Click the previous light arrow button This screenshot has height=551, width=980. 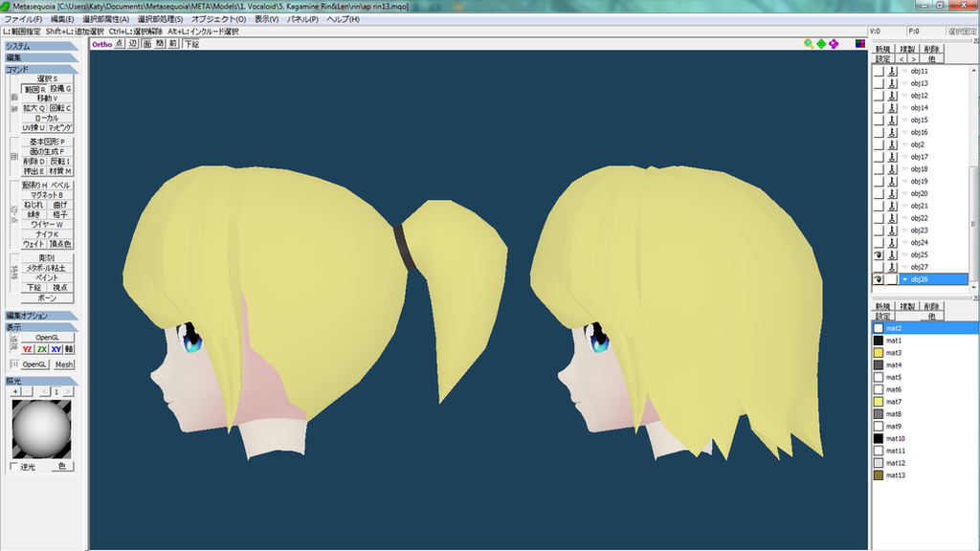click(x=44, y=391)
